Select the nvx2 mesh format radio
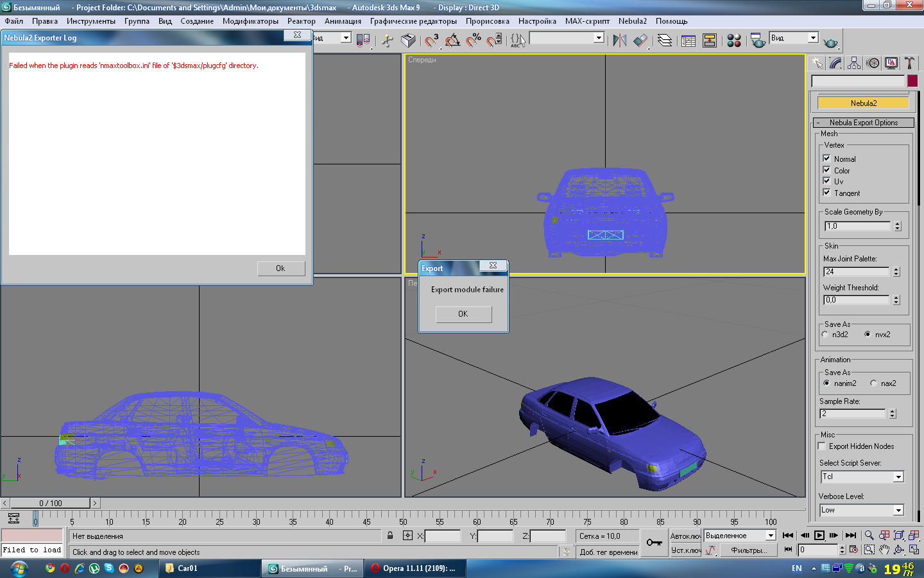Screen dimensions: 924x578 pyautogui.click(x=868, y=334)
